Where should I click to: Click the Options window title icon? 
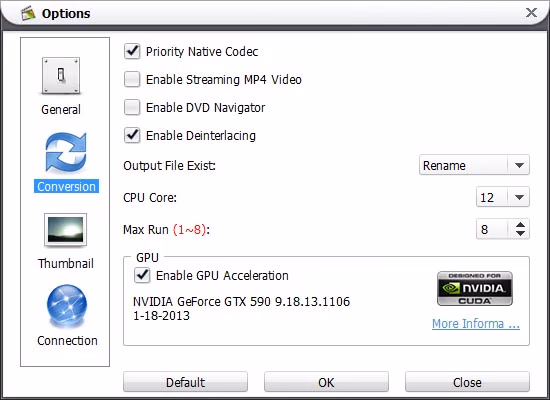28,13
